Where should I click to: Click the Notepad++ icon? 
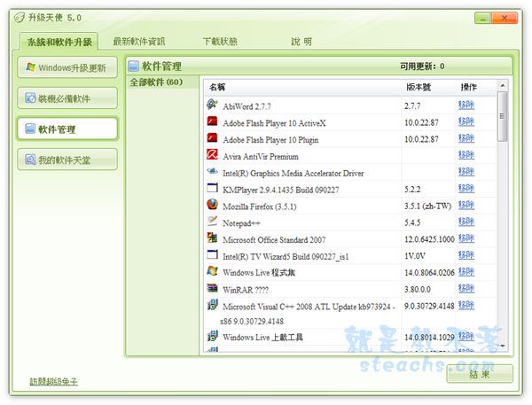click(x=213, y=221)
